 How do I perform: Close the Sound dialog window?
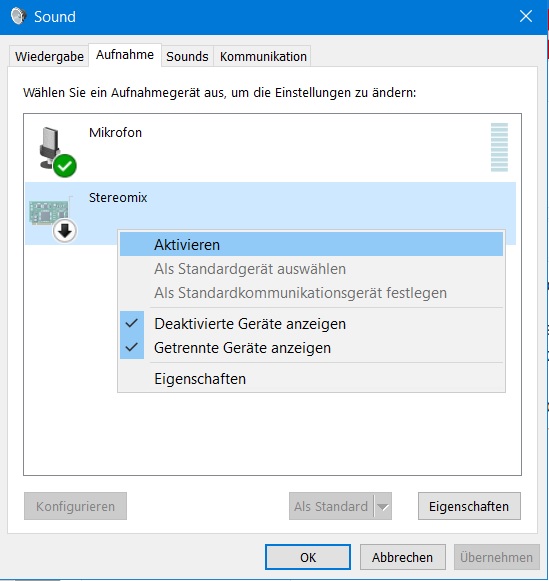pos(526,16)
